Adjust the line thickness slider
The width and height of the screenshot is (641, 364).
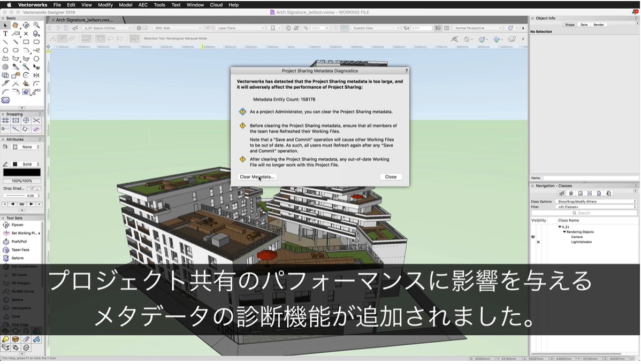click(x=16, y=196)
